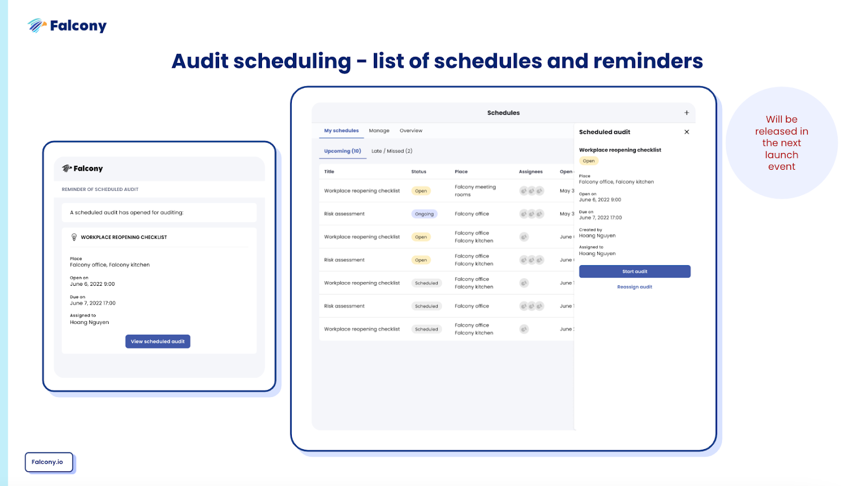Click 'Falcony meeting rooms' place cell
Image resolution: width=868 pixels, height=486 pixels.
point(475,191)
